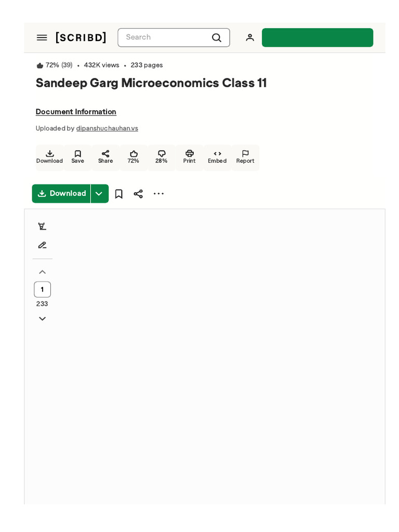Image resolution: width=399 pixels, height=532 pixels.
Task: Focus the Search input field
Action: 166,37
